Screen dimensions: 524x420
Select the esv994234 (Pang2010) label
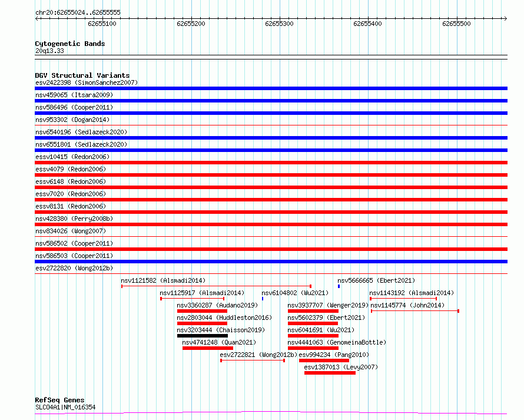[x=334, y=355]
